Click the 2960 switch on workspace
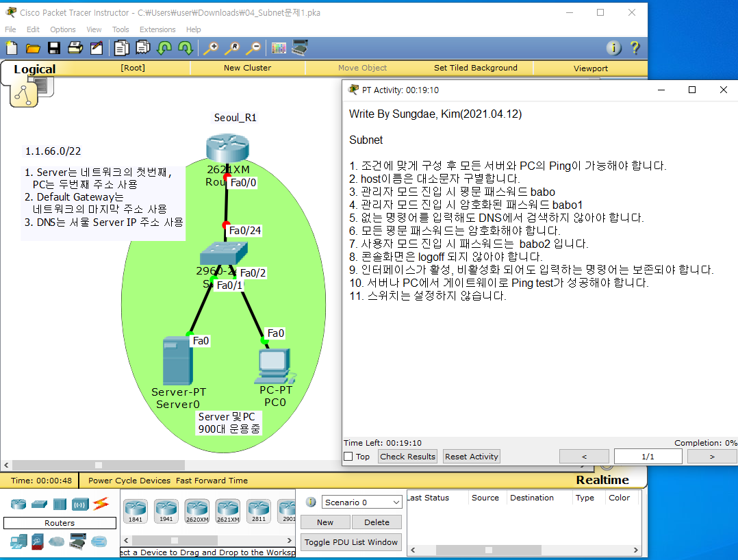The width and height of the screenshot is (738, 560). 224,254
